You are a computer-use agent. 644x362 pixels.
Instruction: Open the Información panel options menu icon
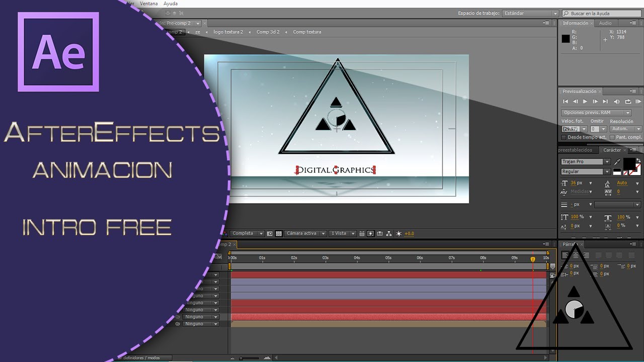(633, 23)
